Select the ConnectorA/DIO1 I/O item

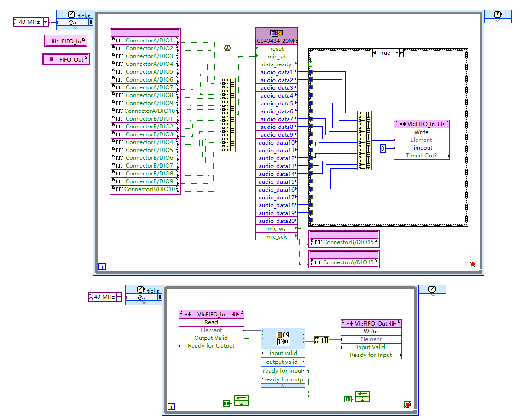(x=145, y=41)
